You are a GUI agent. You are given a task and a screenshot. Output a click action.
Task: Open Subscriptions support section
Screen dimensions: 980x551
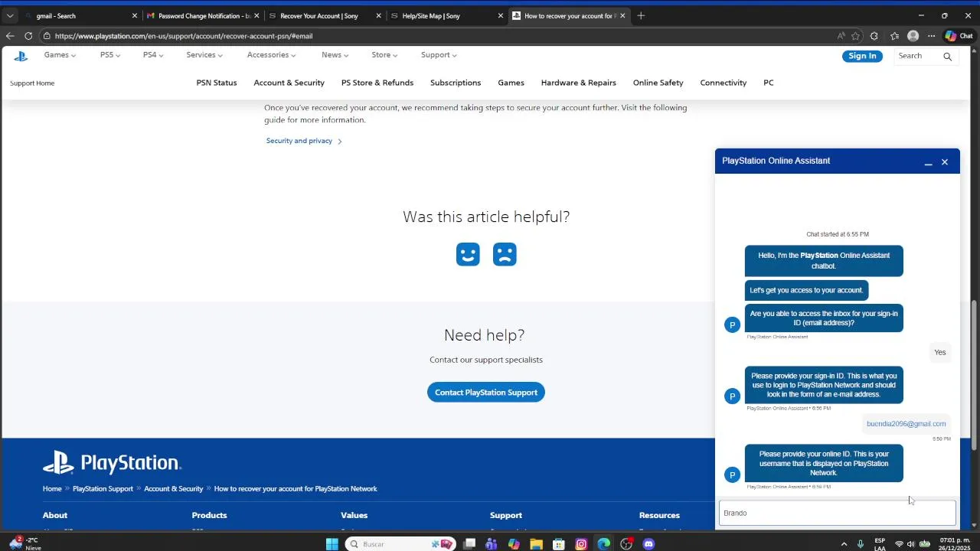point(456,83)
